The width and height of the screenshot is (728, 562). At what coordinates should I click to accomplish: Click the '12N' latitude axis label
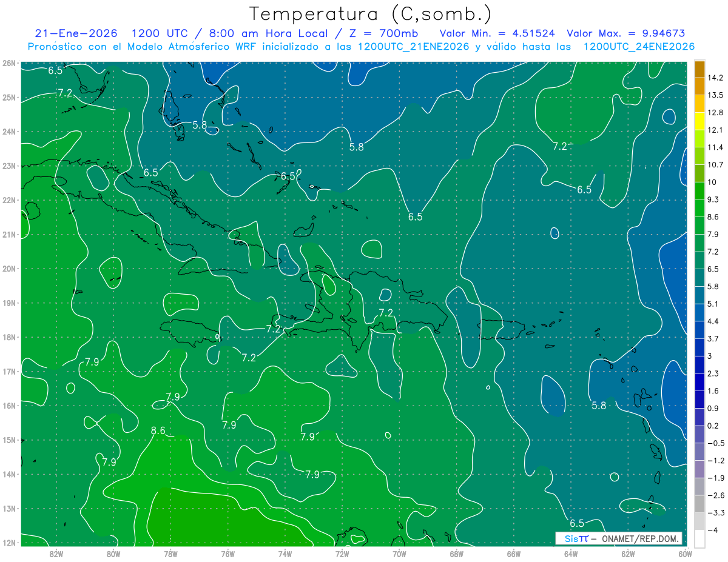9,543
